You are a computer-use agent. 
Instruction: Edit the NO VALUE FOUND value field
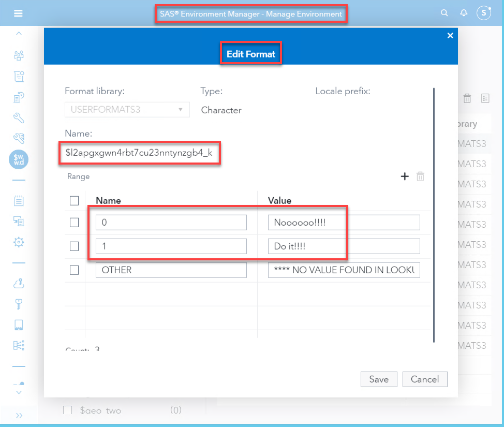[344, 270]
